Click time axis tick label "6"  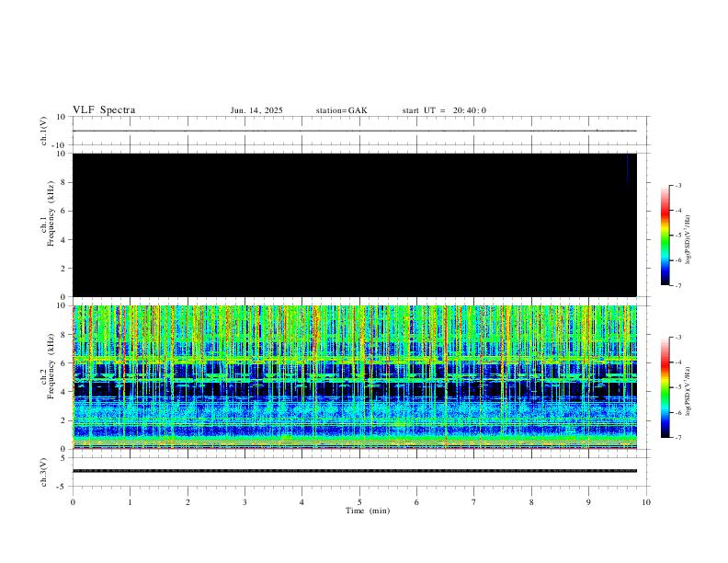[x=416, y=502]
